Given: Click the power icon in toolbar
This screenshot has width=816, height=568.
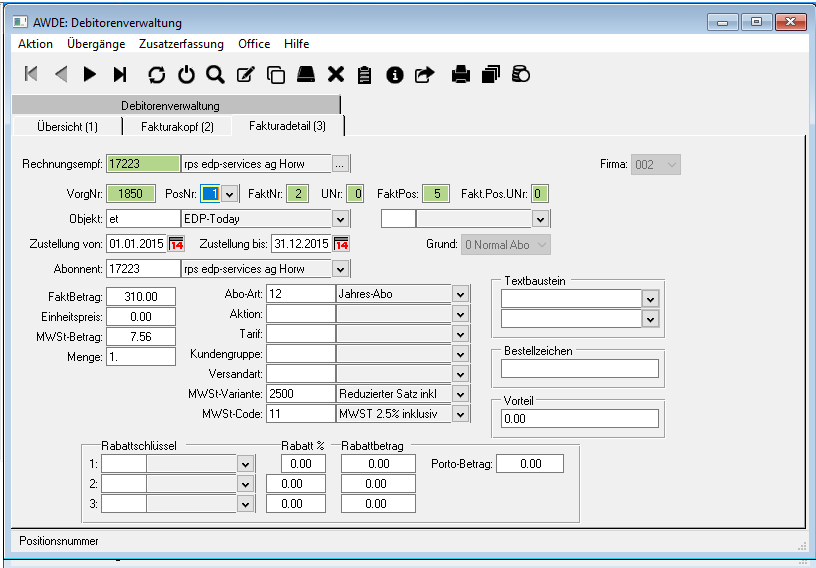Looking at the screenshot, I should 186,74.
